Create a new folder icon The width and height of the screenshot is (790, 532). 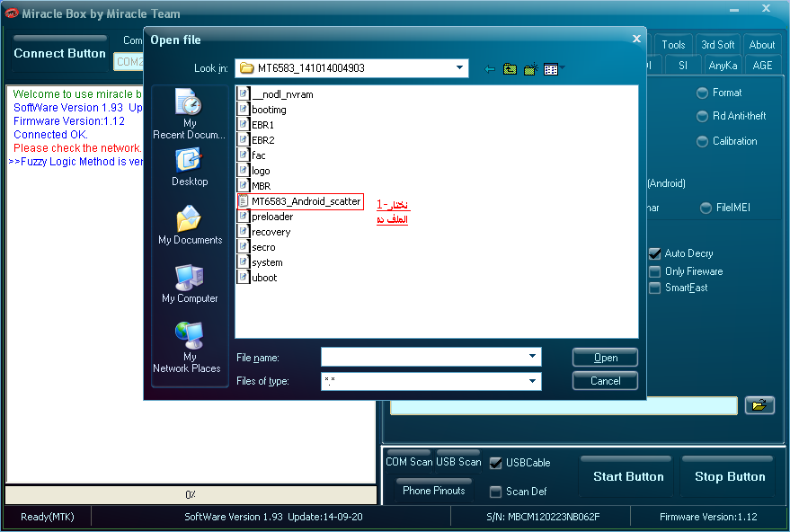[530, 69]
